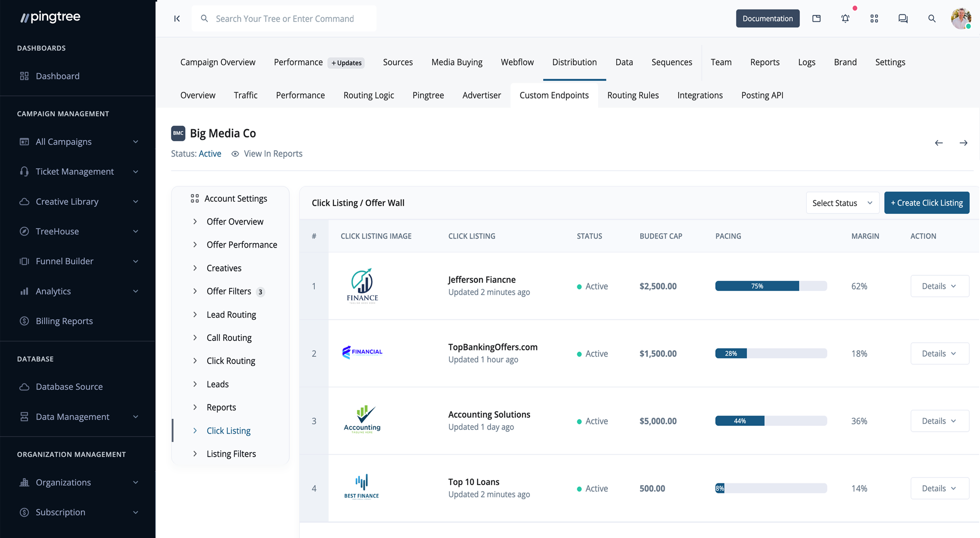Click the window panel icon beside Documentation
Image resolution: width=980 pixels, height=538 pixels.
click(x=816, y=19)
